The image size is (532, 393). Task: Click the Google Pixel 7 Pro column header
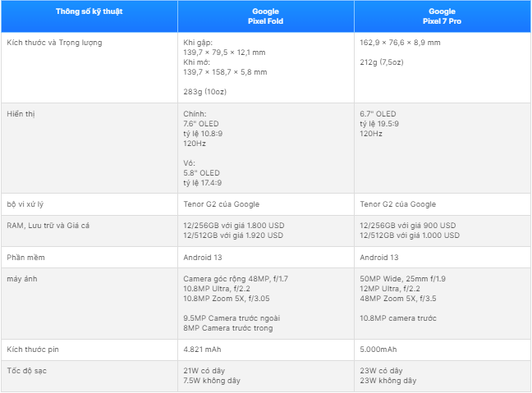(442, 16)
